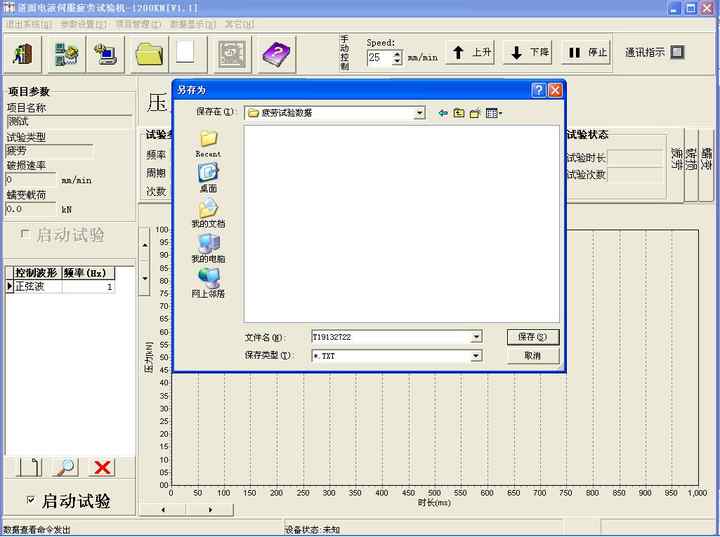The width and height of the screenshot is (720, 537).
Task: Go up one folder level in dialog
Action: 459,113
